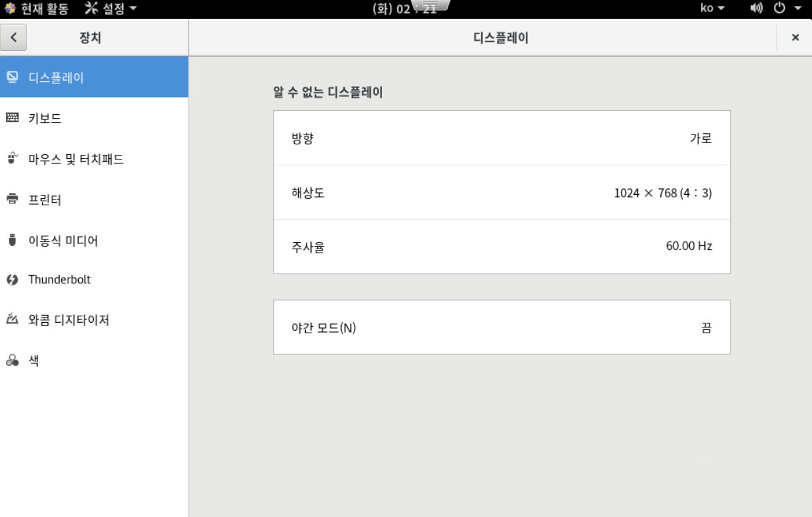Open the 설정 application menu
Image resolution: width=812 pixels, height=517 pixels.
click(111, 9)
